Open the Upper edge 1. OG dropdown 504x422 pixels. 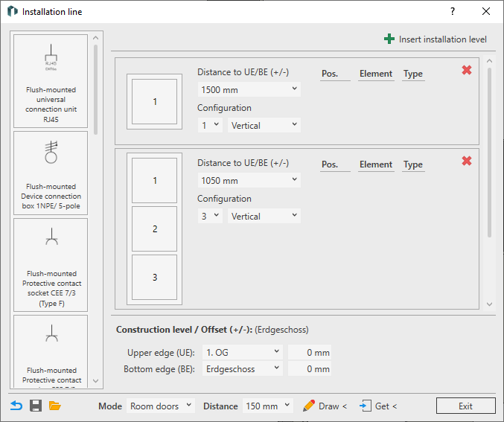[243, 352]
